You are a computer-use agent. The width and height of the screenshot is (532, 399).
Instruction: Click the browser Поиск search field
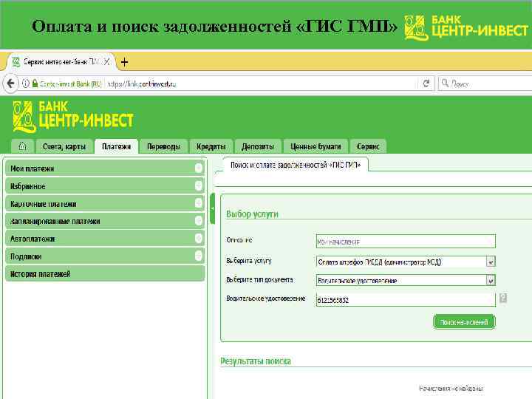485,83
